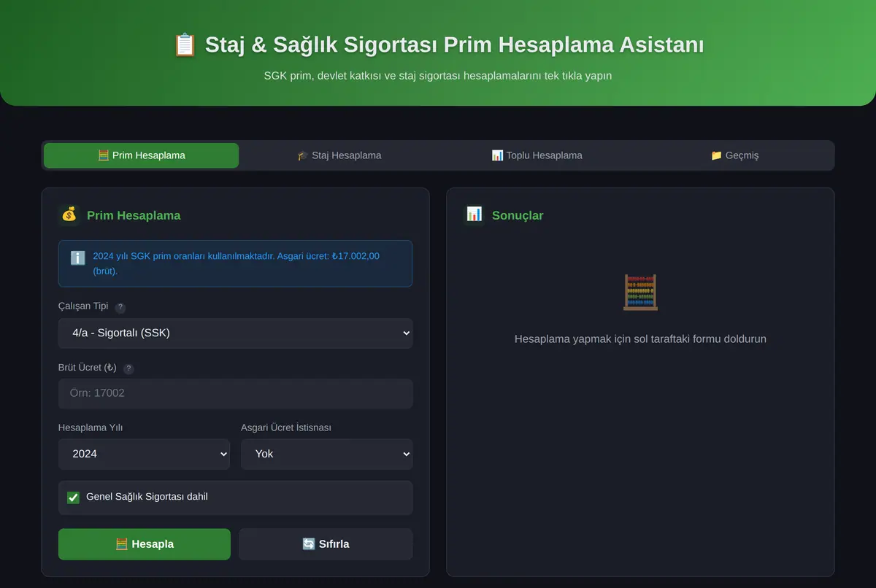
Task: Click the Genel Sağlık Sigortası dahil label
Action: [x=147, y=497]
